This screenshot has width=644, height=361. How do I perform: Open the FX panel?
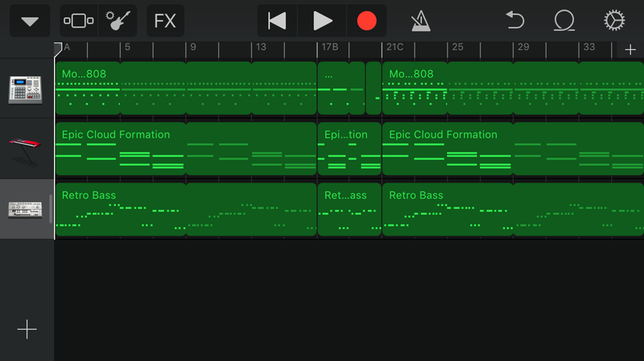pos(165,21)
